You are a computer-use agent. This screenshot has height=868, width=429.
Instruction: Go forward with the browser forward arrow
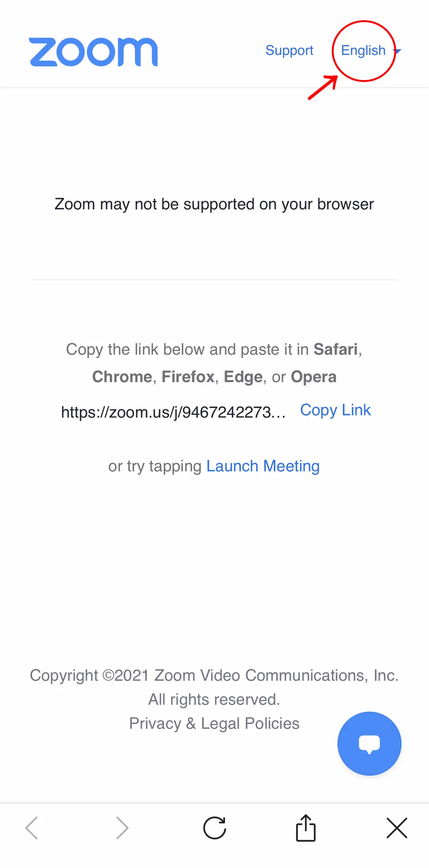(122, 828)
